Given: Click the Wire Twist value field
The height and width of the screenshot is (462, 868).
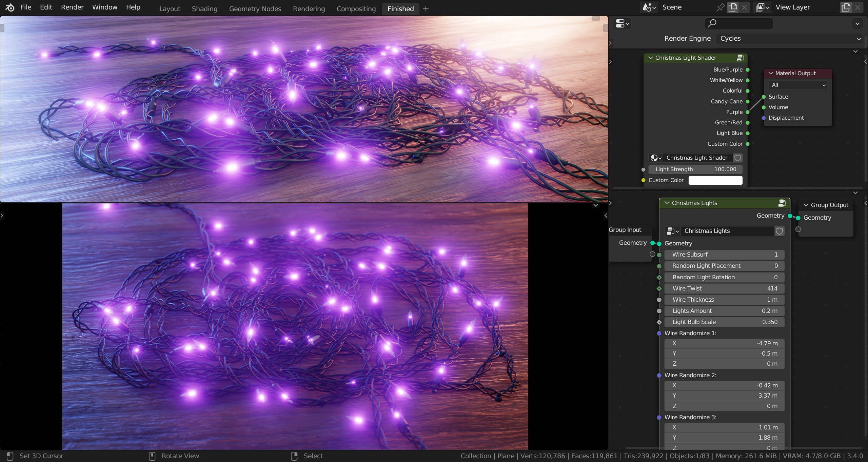Looking at the screenshot, I should 724,288.
